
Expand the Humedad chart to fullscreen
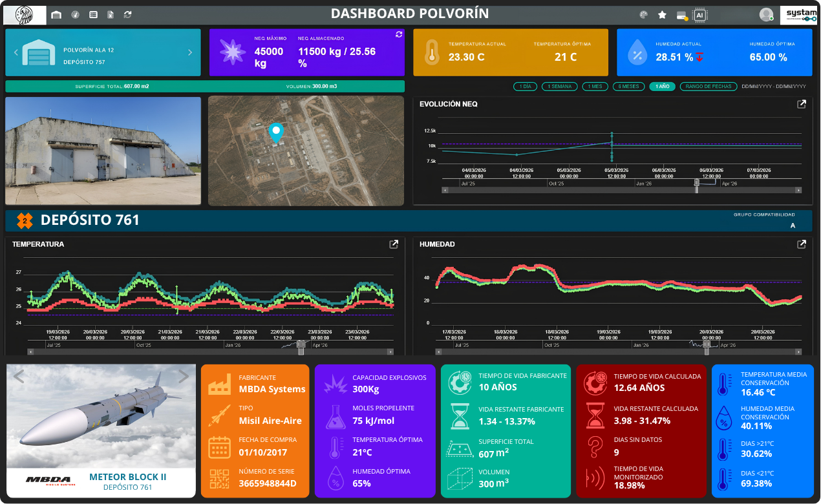pyautogui.click(x=802, y=244)
